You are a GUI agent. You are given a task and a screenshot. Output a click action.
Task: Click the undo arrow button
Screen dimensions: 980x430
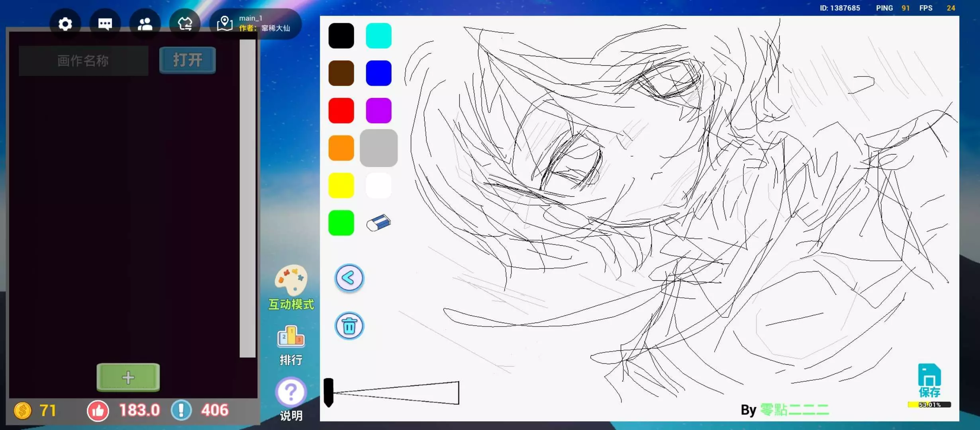coord(349,278)
